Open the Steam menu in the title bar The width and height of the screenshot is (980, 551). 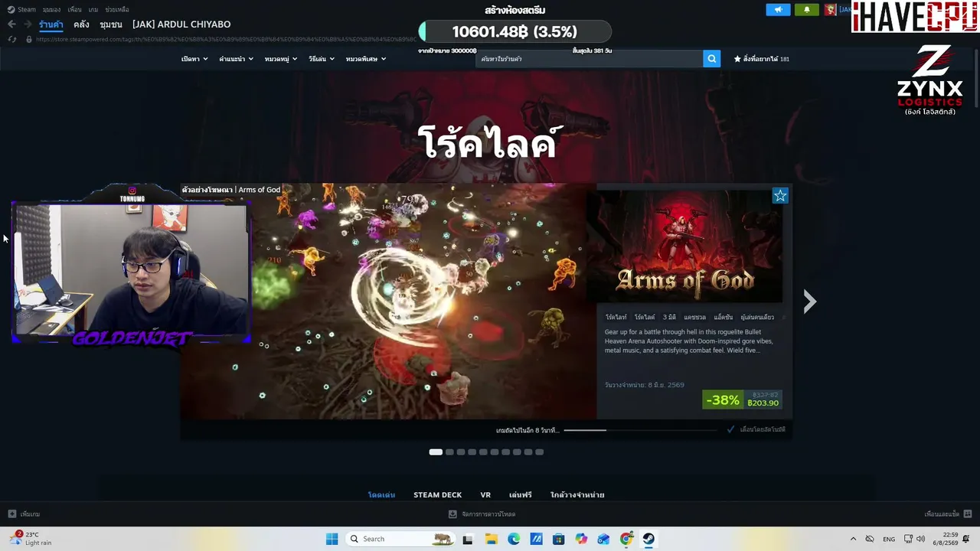22,10
